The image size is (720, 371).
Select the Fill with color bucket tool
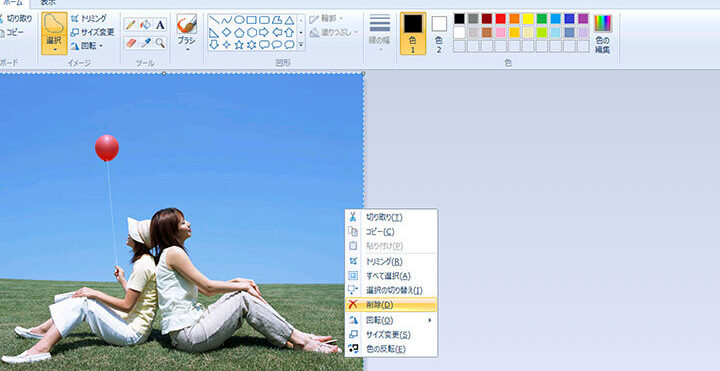(x=146, y=24)
